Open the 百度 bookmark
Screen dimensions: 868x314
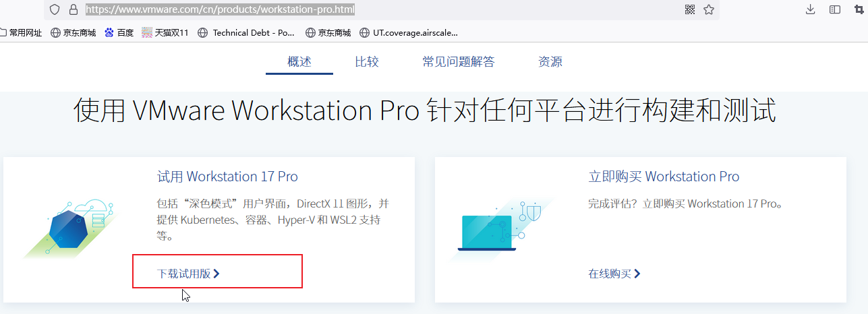tap(119, 32)
